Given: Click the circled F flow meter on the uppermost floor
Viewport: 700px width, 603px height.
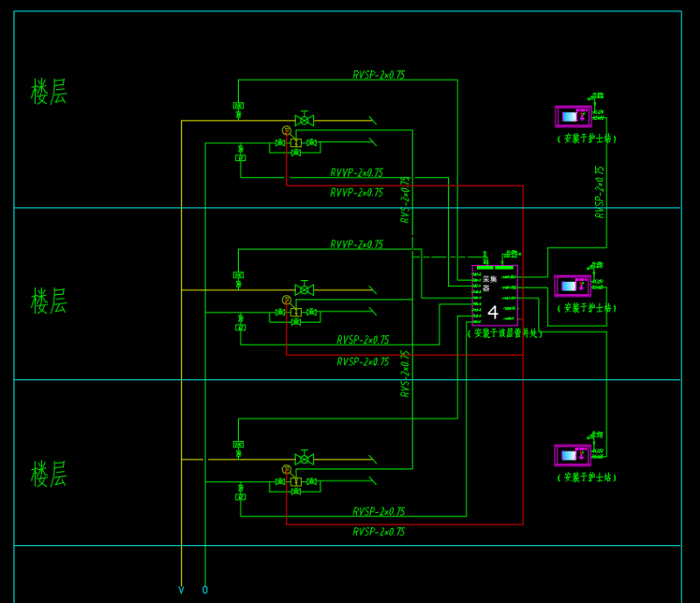Looking at the screenshot, I should coord(287,130).
